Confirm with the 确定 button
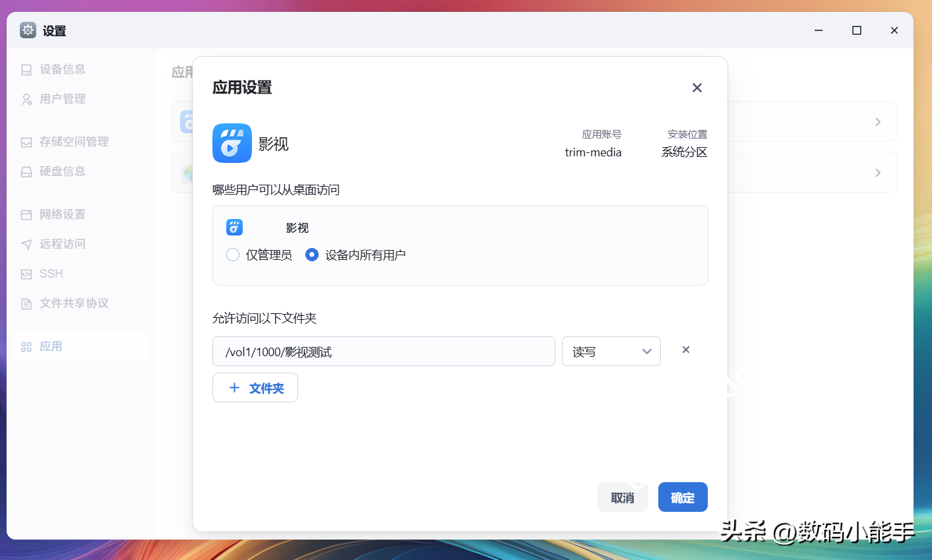Image resolution: width=932 pixels, height=560 pixels. (683, 497)
